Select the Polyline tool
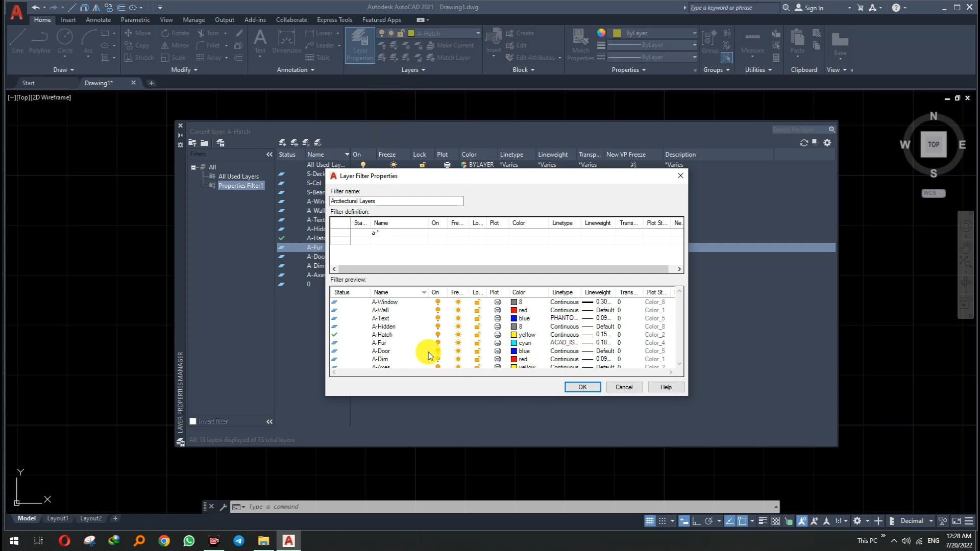This screenshot has width=980, height=551. 39,41
